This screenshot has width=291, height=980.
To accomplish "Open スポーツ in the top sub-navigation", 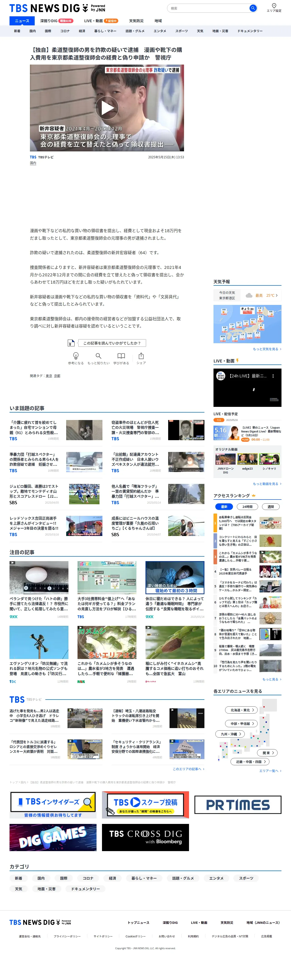I will coord(182,31).
